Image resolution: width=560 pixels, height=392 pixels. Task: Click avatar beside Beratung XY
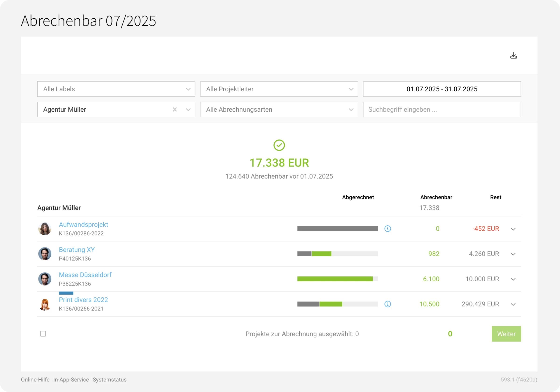coord(45,254)
